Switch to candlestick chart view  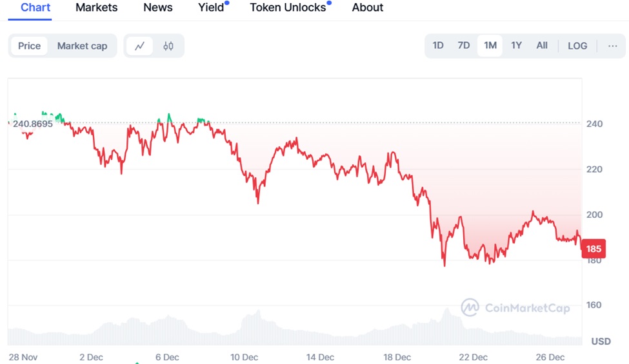point(168,46)
